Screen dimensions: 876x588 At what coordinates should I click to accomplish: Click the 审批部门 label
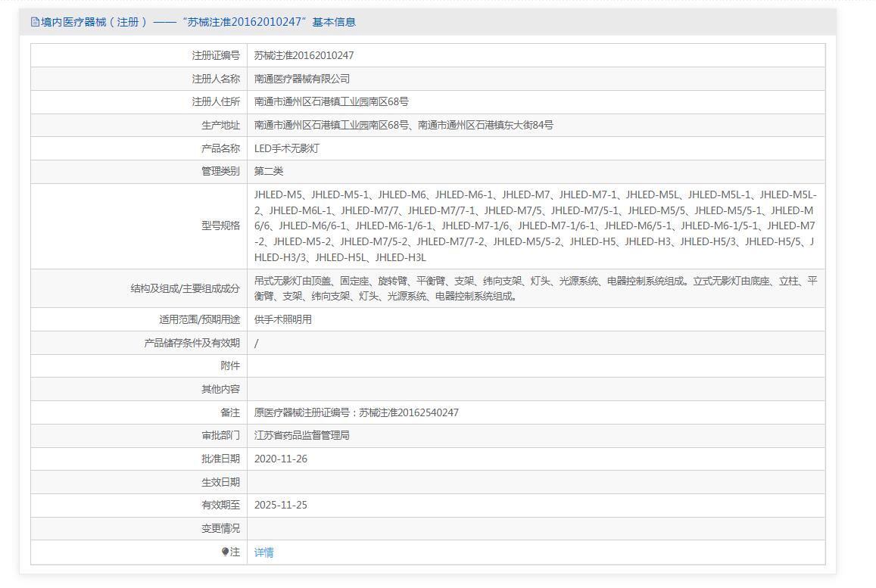click(x=220, y=436)
